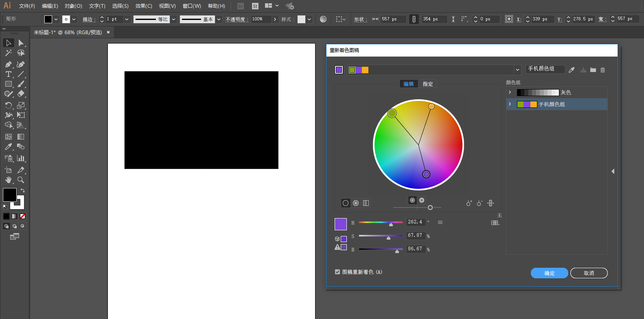This screenshot has height=319, width=644.
Task: Click the color group name field
Action: click(545, 69)
